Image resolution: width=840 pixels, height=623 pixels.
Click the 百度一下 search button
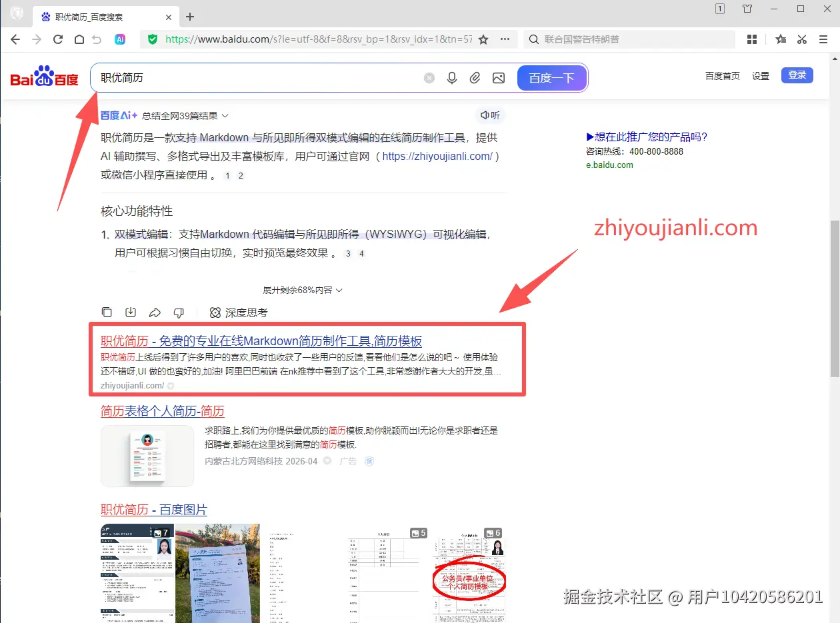(551, 78)
